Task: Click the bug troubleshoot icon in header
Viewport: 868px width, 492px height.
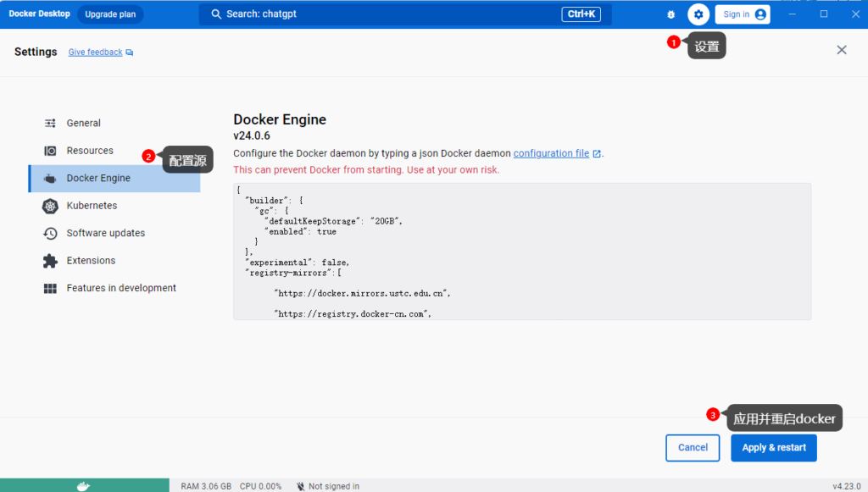Action: (671, 14)
